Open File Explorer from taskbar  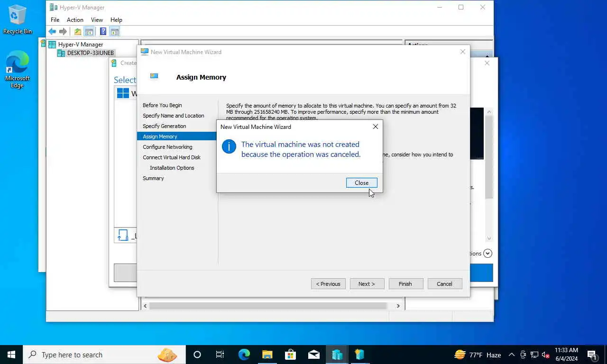[x=267, y=355]
